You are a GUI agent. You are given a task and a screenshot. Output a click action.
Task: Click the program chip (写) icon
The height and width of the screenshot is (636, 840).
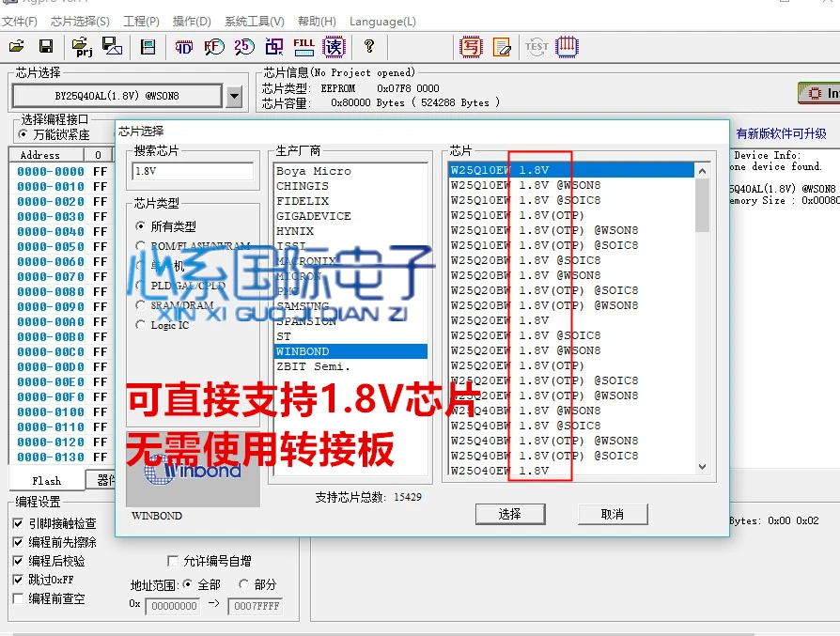(x=472, y=47)
